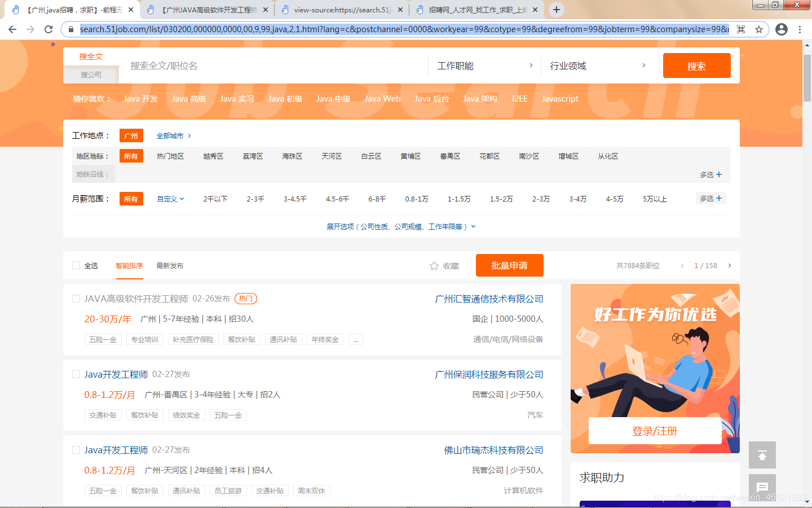812x508 pixels.
Task: Filter by 天河区 district
Action: click(332, 156)
